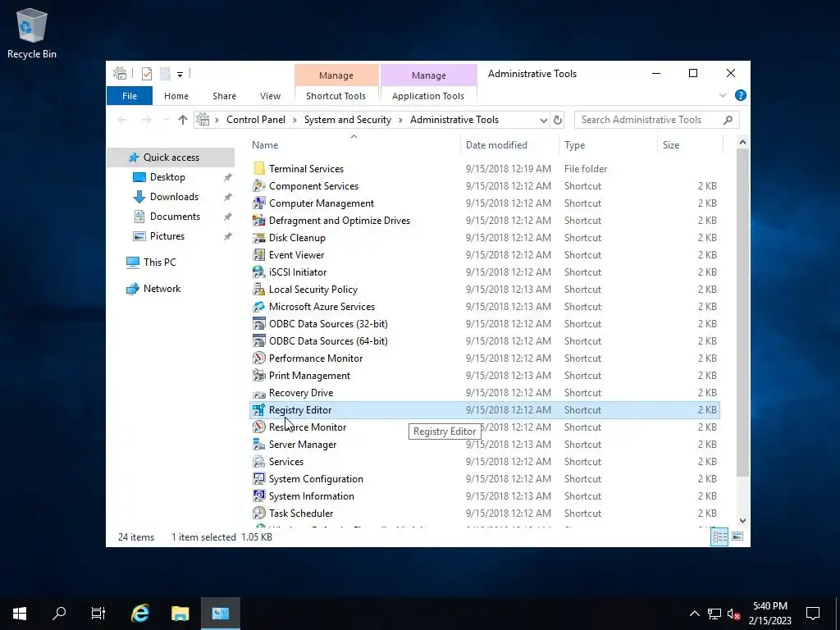Switch to large icons view layout
840x630 pixels.
point(737,536)
